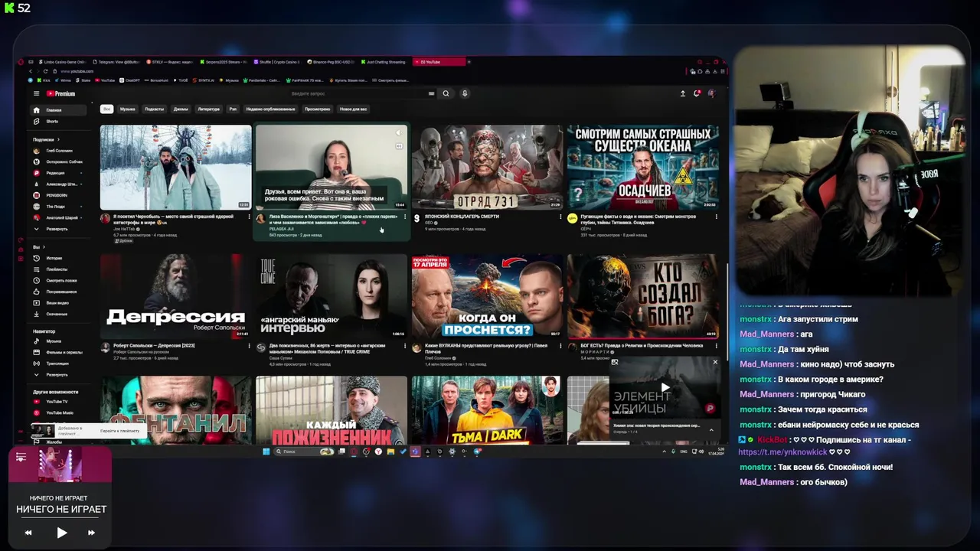Open the on-screen keyboard icon in search box

[x=431, y=93]
